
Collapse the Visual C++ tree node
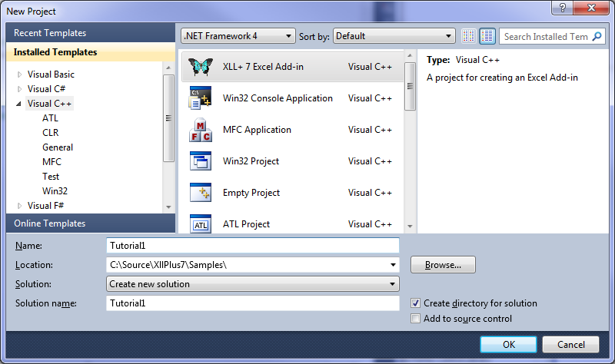point(18,104)
